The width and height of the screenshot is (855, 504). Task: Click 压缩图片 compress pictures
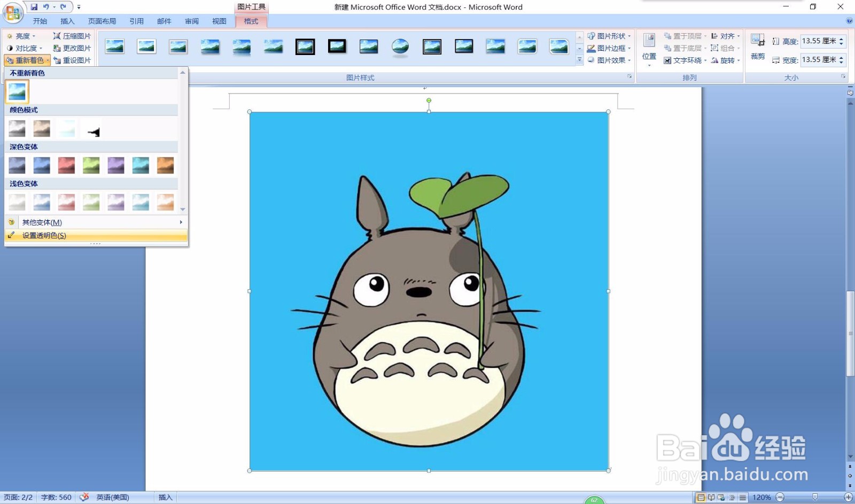tap(72, 36)
